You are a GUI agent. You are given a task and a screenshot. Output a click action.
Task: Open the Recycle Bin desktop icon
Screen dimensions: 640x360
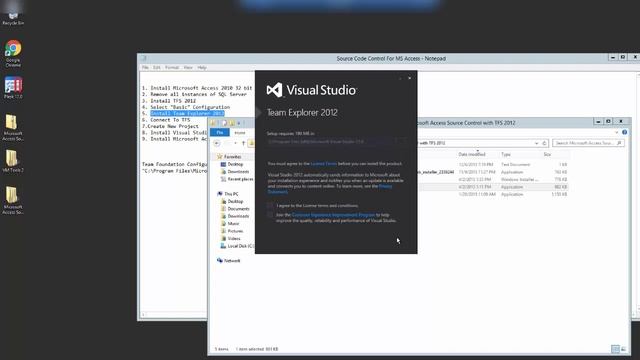(13, 17)
